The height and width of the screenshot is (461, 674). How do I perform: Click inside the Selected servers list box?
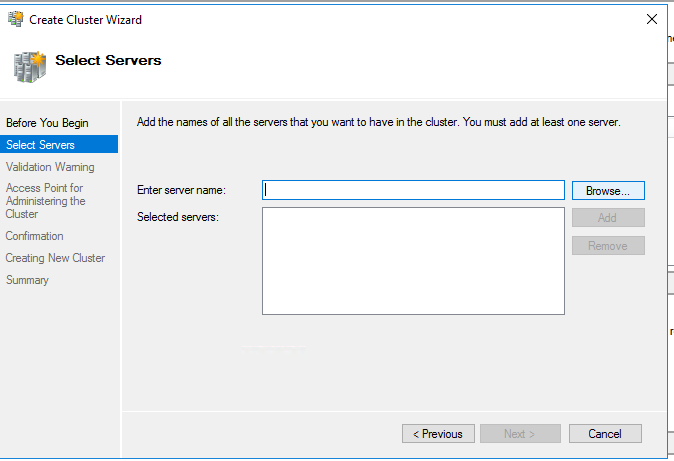coord(413,261)
